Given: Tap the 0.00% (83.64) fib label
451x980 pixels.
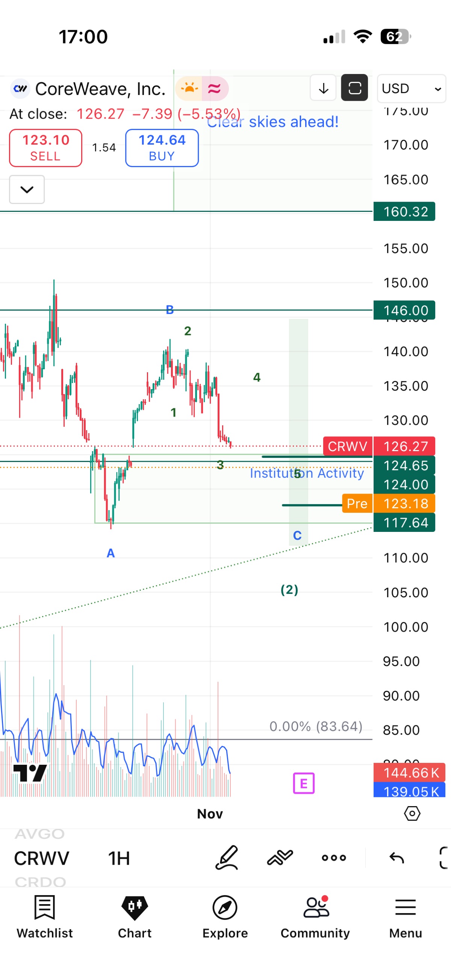Looking at the screenshot, I should (315, 726).
